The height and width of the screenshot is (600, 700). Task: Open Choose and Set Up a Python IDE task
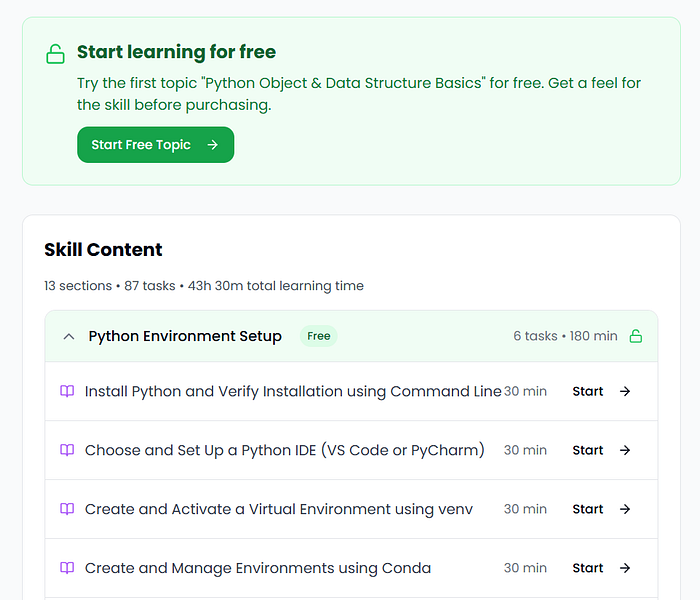click(x=285, y=450)
